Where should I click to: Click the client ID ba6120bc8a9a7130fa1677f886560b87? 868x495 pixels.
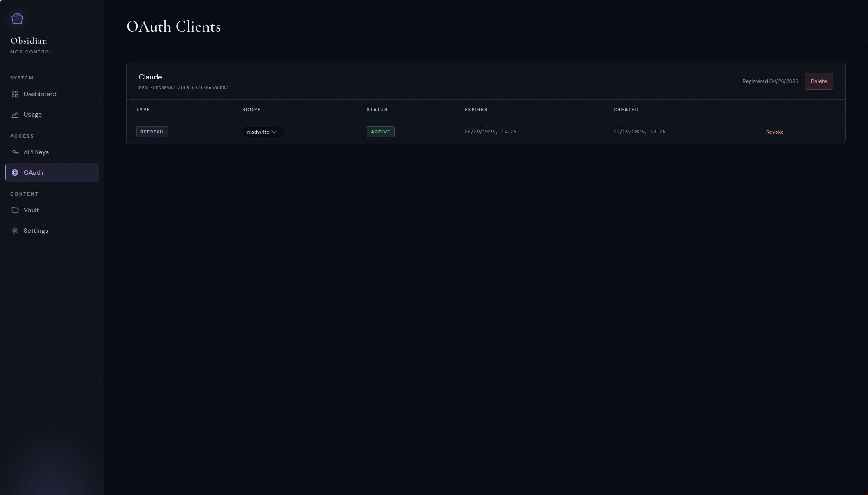click(x=184, y=88)
